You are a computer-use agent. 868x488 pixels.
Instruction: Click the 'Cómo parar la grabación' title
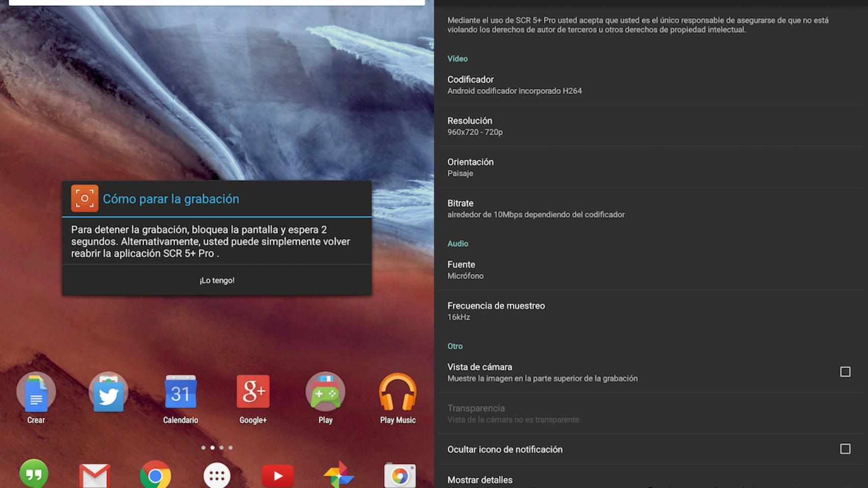point(171,199)
